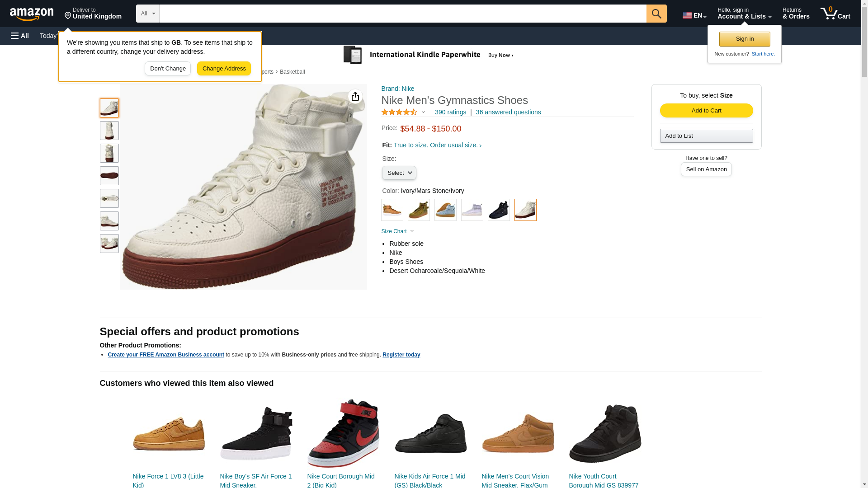Open the All hamburger menu
Screen dimensions: 868x488
coord(20,36)
